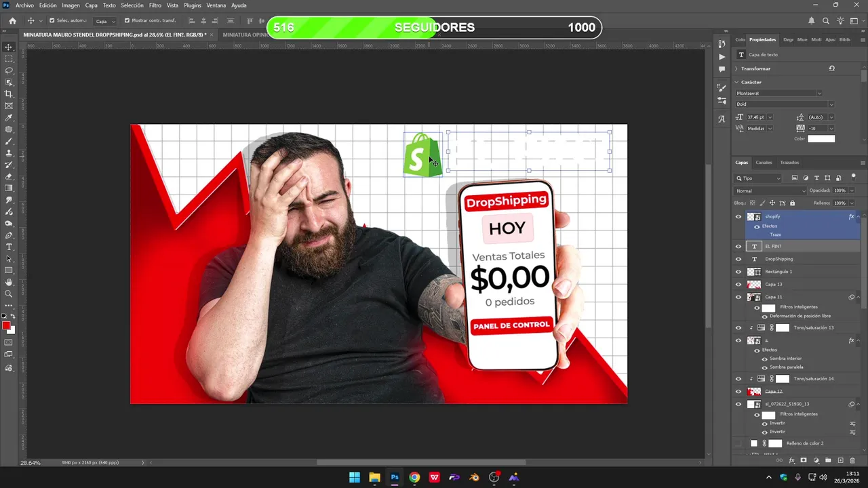The width and height of the screenshot is (868, 488).
Task: Hide the DropShipping text layer
Action: 738,259
